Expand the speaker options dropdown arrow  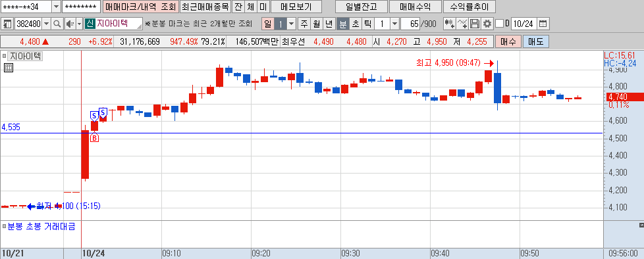click(x=79, y=24)
